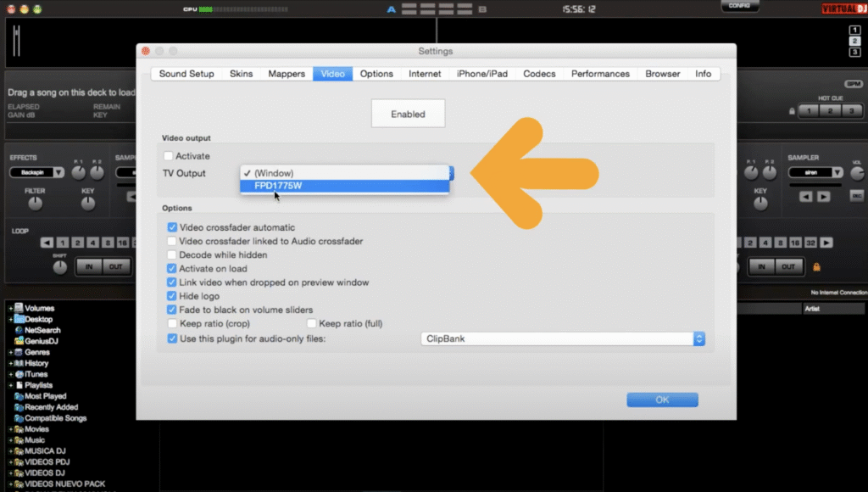Select the Options tab
This screenshot has height=492, width=868.
(376, 74)
